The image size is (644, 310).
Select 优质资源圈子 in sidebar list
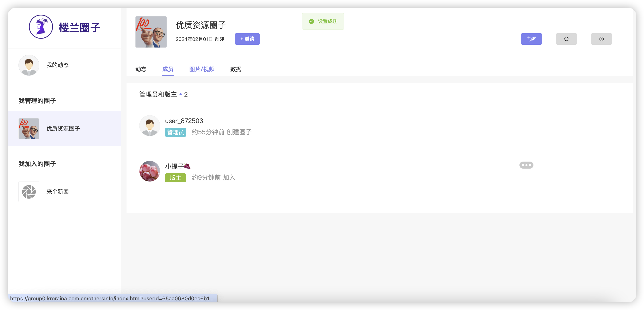pos(65,129)
